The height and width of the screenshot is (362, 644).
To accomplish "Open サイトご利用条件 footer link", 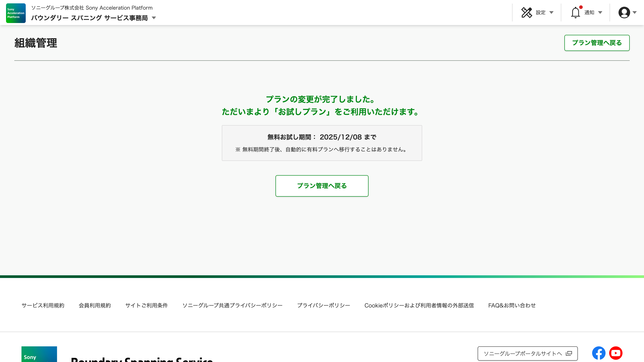I will (x=146, y=305).
